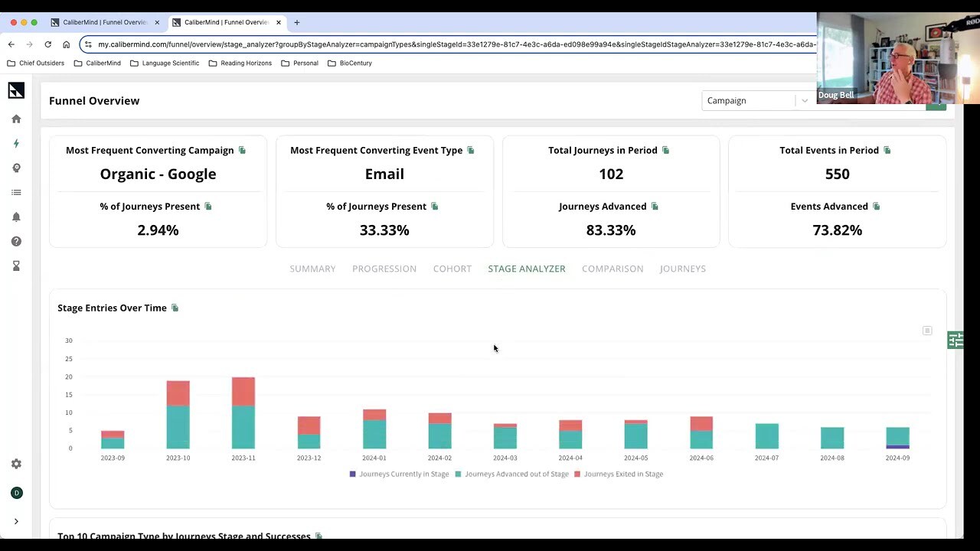Select the hourglass history icon in sidebar
980x551 pixels.
(16, 266)
